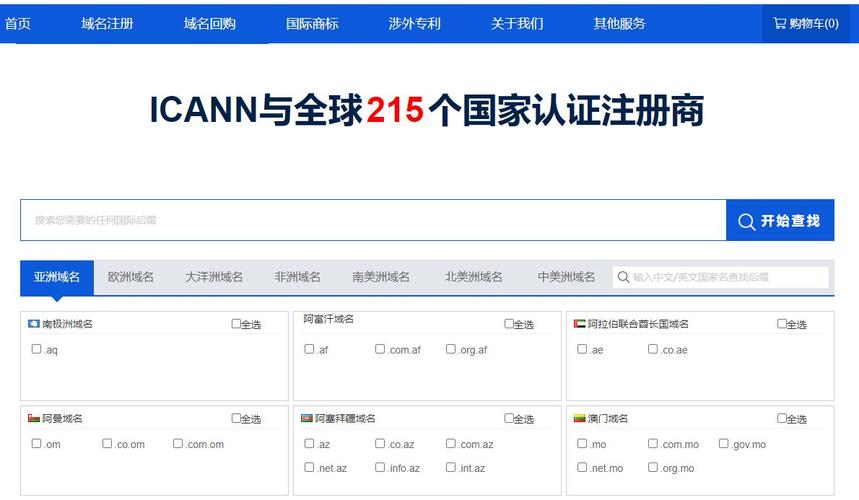Image resolution: width=859 pixels, height=500 pixels.
Task: Tick the .org.af checkbox
Action: click(x=450, y=349)
